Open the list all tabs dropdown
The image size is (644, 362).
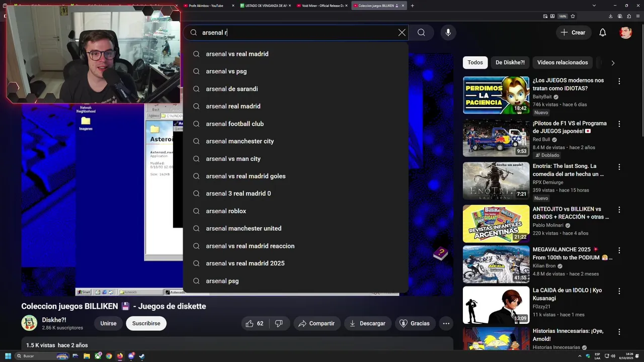tap(594, 6)
